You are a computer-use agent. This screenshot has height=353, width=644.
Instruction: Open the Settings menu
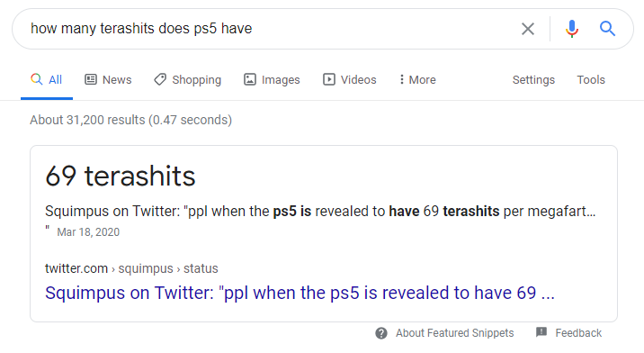[x=533, y=80]
